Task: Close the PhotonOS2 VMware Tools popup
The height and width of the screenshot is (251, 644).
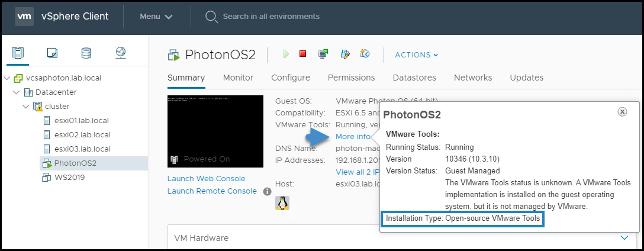Action: click(x=622, y=111)
